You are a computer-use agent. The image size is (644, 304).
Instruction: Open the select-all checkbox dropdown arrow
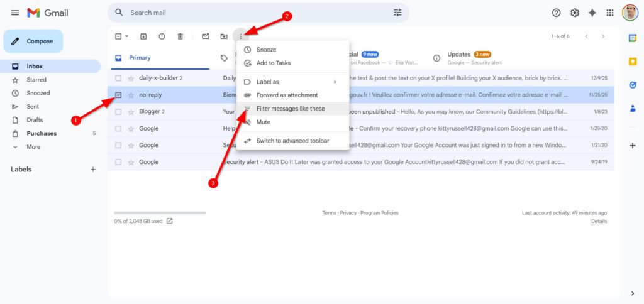click(x=126, y=36)
